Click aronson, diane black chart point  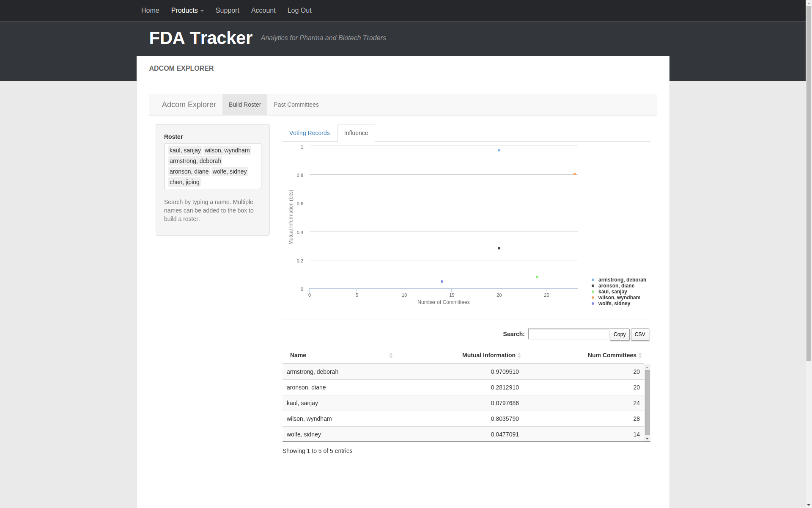499,248
